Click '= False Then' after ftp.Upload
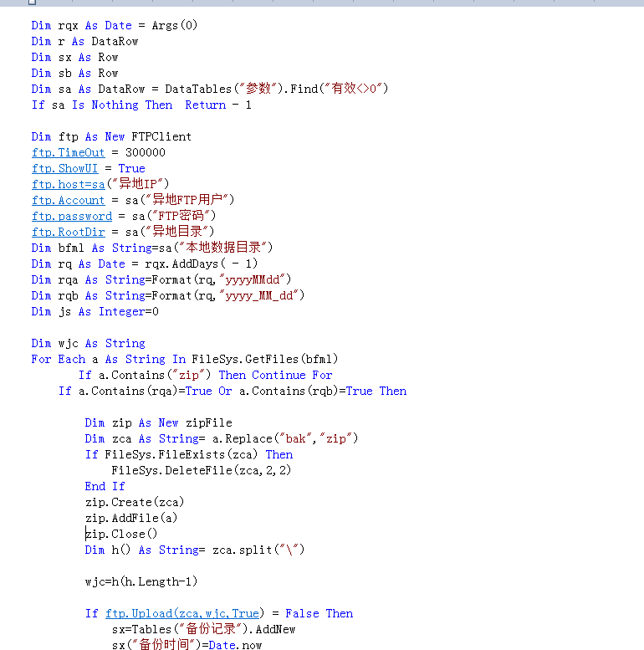The image size is (644, 650). 313,613
